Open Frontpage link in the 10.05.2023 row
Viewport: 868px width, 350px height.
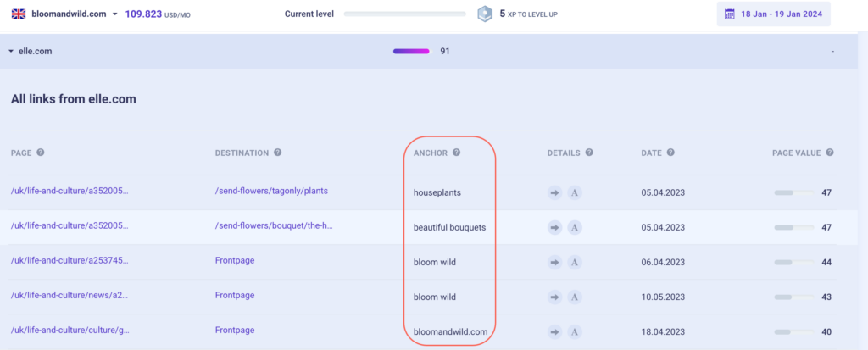[235, 295]
